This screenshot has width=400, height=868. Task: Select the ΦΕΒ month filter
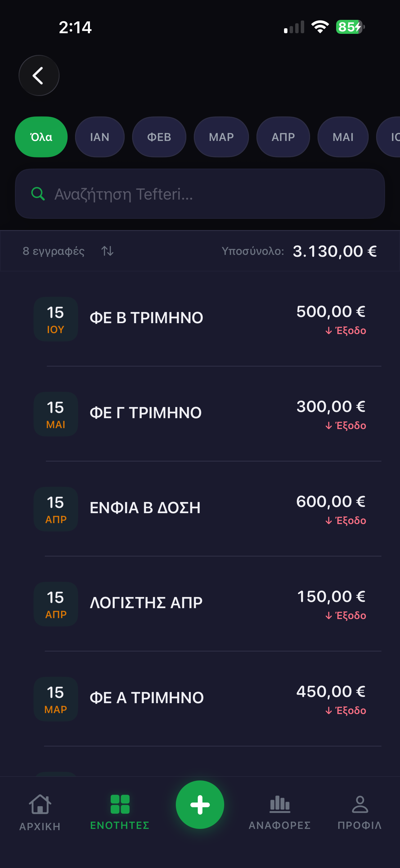click(159, 137)
